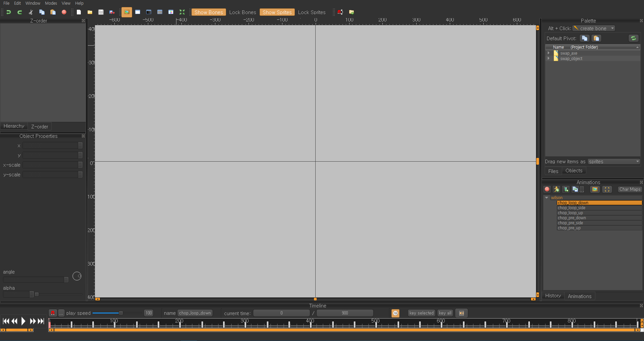Click the red delete icon in toolbar
644x341 pixels.
pos(64,12)
